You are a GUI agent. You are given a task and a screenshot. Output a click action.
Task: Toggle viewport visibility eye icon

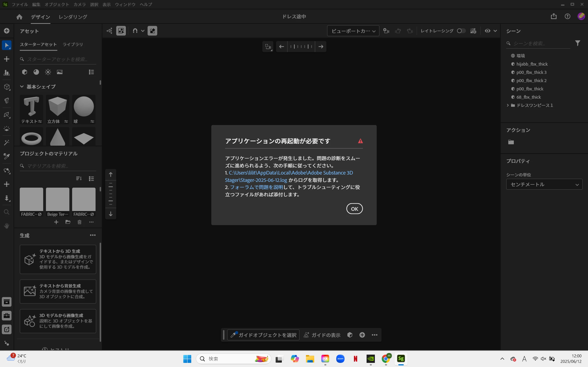tap(487, 31)
